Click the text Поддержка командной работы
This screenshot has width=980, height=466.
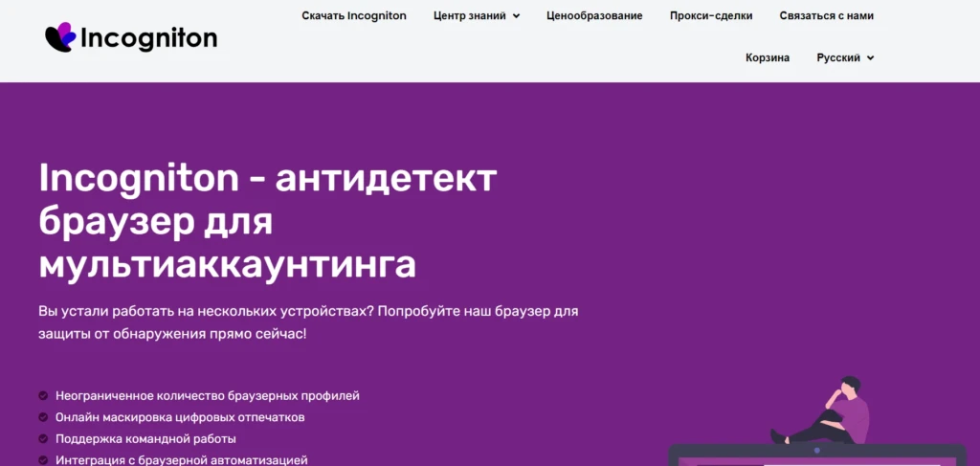(145, 439)
